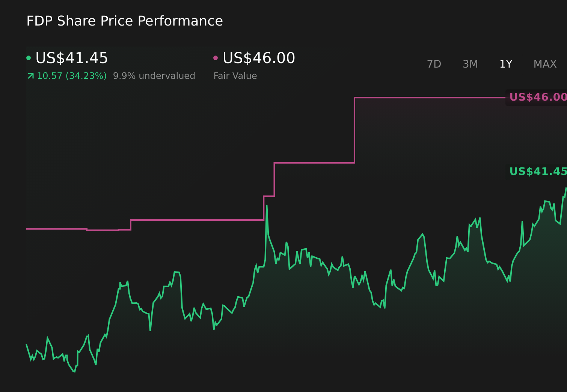Click the US$46.00 fair value figure

pyautogui.click(x=258, y=58)
